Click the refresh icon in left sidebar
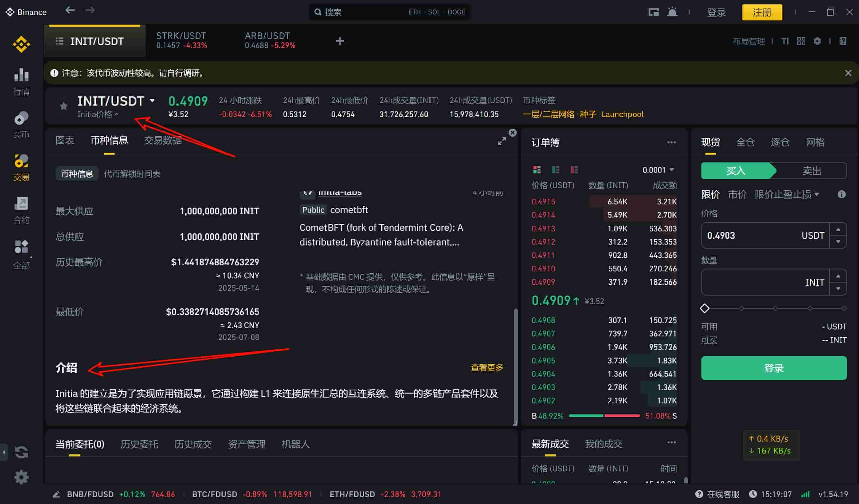The height and width of the screenshot is (504, 859). click(x=21, y=452)
